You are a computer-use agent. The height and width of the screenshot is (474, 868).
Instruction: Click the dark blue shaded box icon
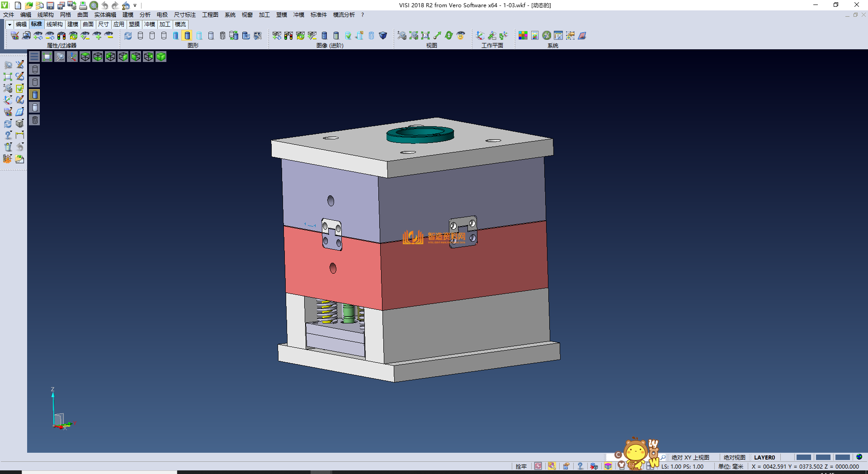[383, 36]
